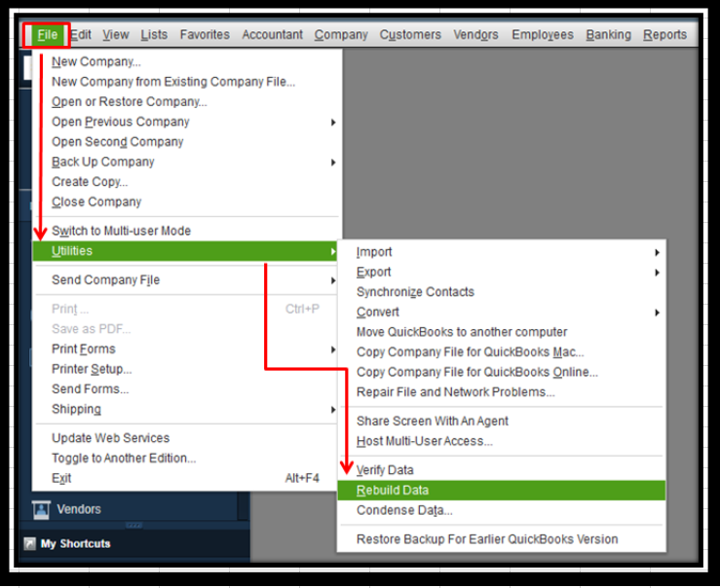Select Share Screen With An Agent
Viewport: 720px width, 588px height.
click(502, 422)
